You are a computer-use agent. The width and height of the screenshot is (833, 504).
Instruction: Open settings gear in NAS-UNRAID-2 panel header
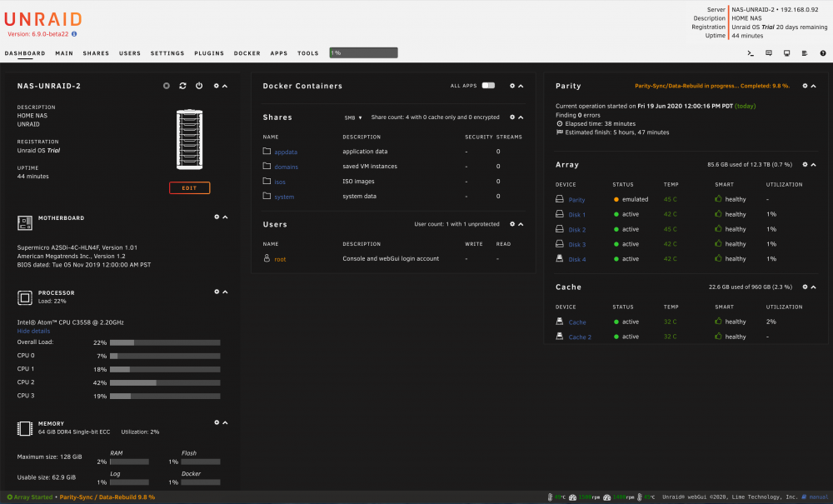(217, 86)
